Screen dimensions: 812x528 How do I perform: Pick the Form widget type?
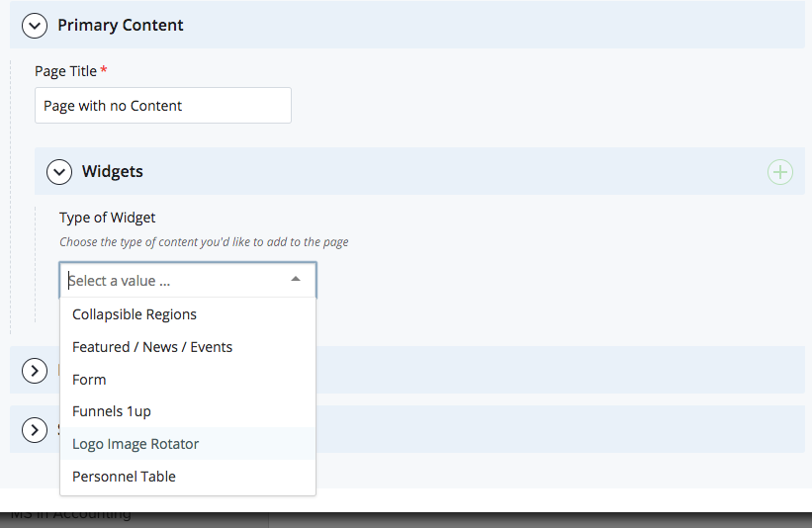pos(89,380)
